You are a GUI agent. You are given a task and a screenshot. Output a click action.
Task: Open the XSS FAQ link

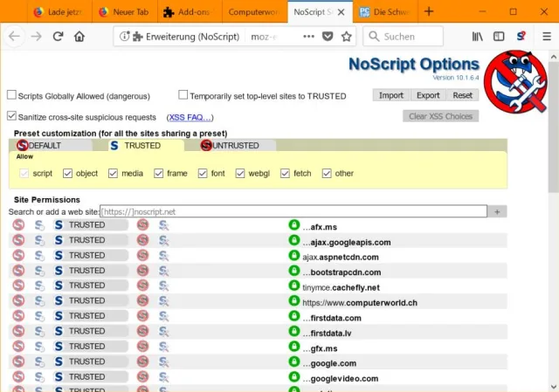[190, 117]
